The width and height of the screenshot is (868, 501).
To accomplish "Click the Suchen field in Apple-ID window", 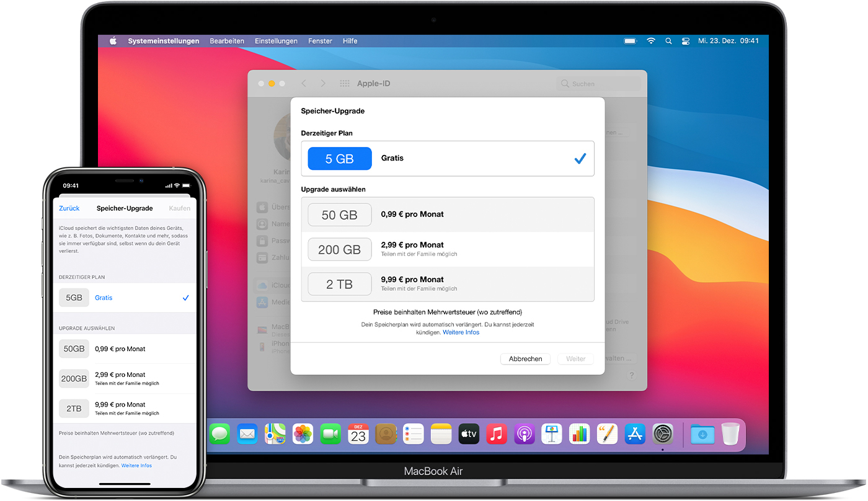I will [599, 84].
